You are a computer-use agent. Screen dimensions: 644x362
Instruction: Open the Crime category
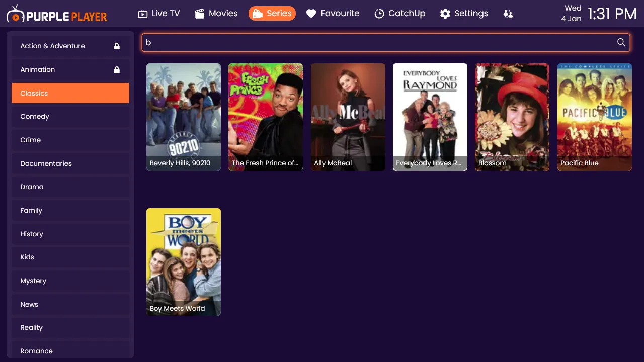pos(70,140)
